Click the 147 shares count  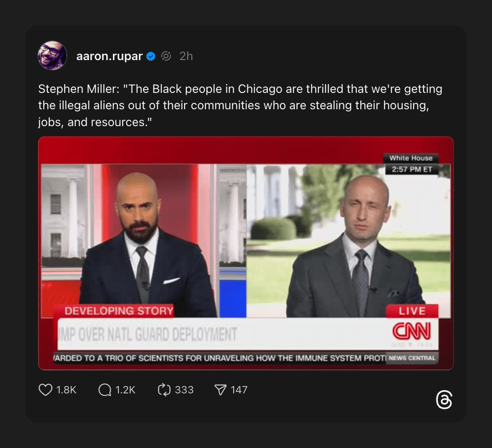[239, 390]
